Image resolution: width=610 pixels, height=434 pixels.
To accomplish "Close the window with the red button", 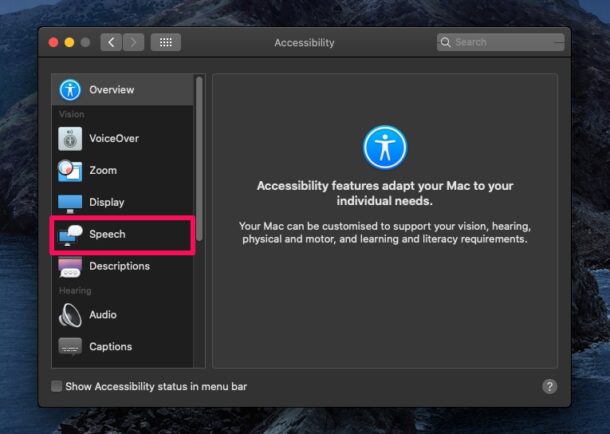I will (53, 42).
